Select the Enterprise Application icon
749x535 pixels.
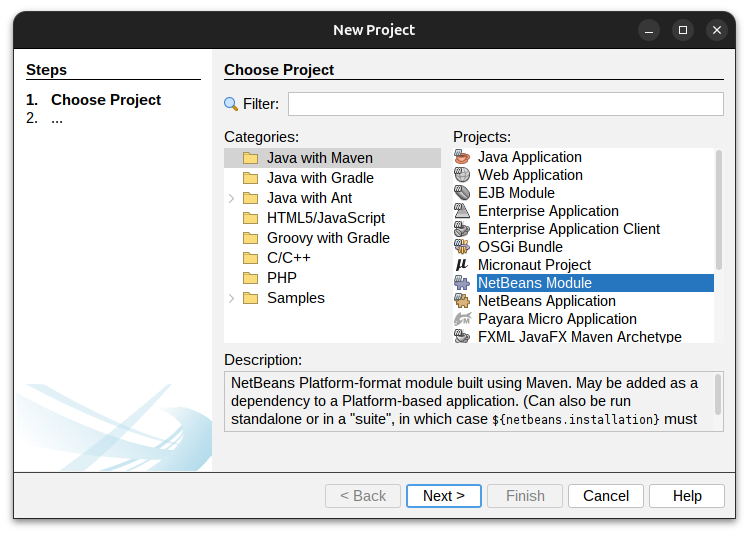pyautogui.click(x=462, y=211)
